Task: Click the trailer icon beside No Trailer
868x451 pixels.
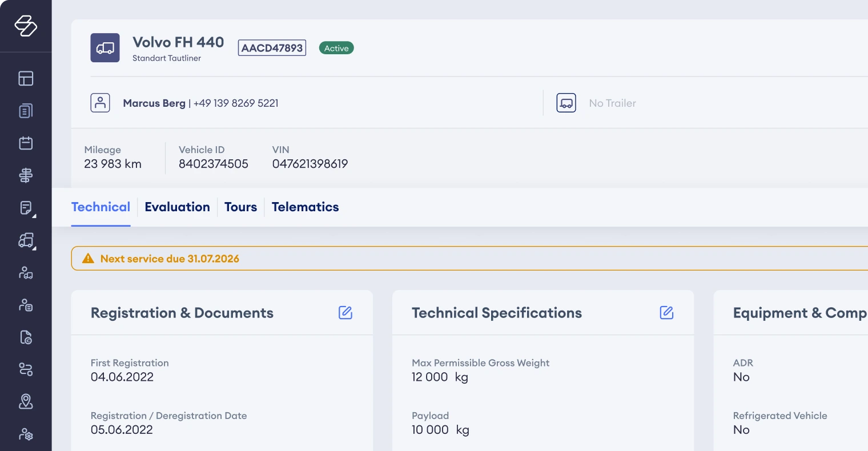Action: coord(566,103)
